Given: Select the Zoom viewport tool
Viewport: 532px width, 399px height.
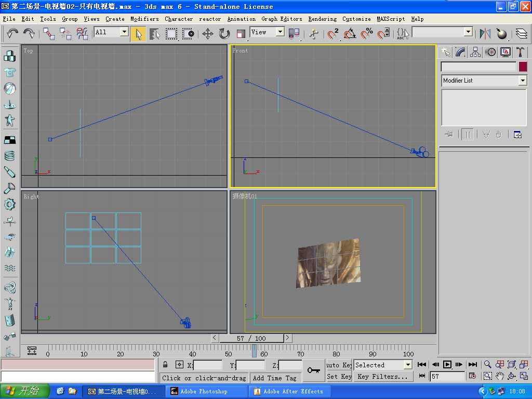Looking at the screenshot, I should [487, 365].
